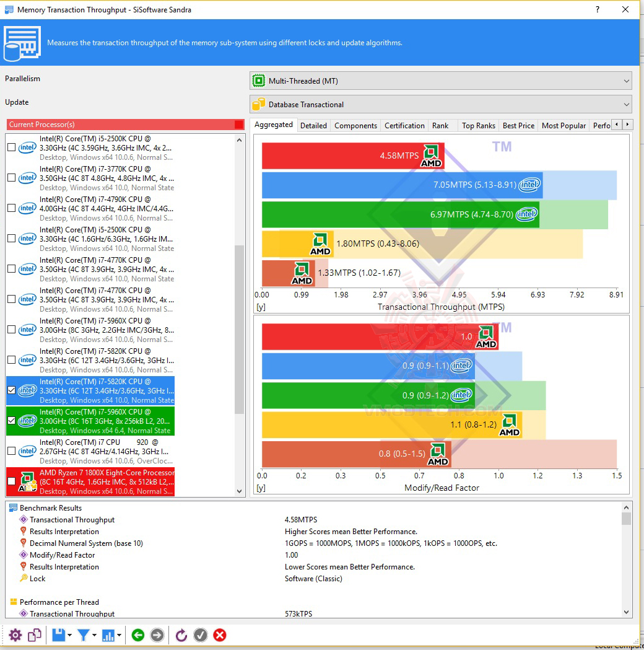The image size is (644, 650).
Task: Open the options gear icon in bottom toolbar
Action: [15, 635]
